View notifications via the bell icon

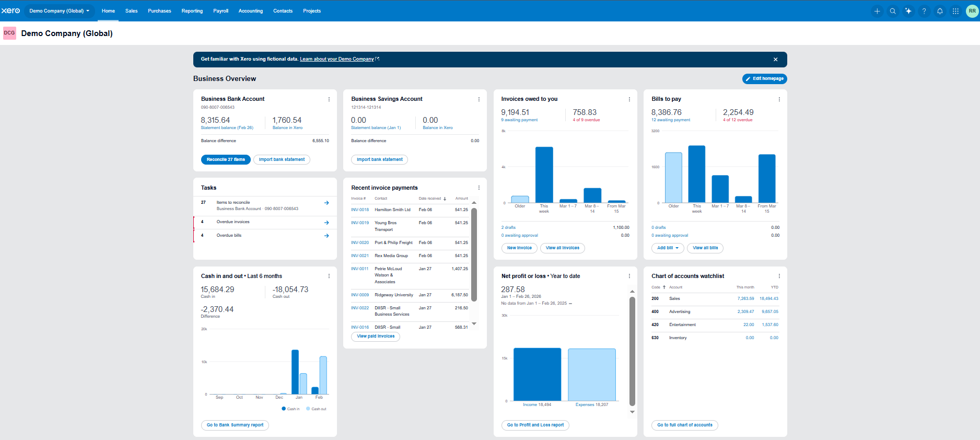coord(940,11)
